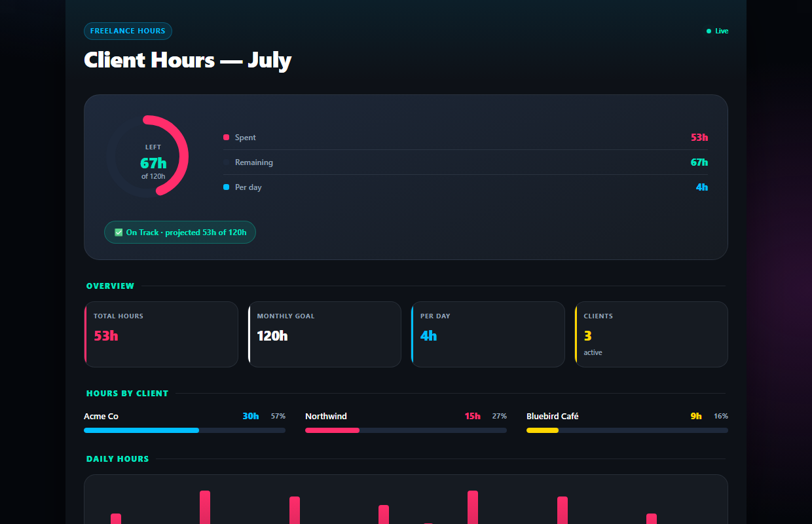The width and height of the screenshot is (812, 524).
Task: Click the green checkmark in On Track badge
Action: tap(119, 233)
